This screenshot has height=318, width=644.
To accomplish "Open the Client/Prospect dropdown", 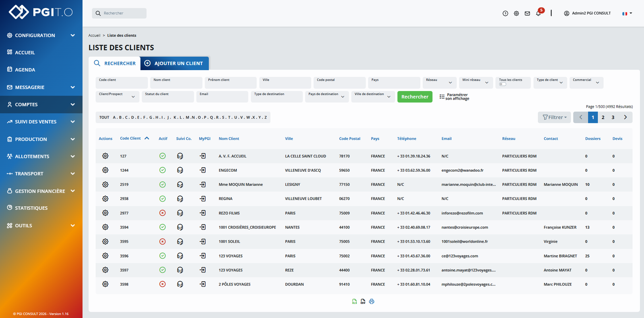I will (118, 97).
